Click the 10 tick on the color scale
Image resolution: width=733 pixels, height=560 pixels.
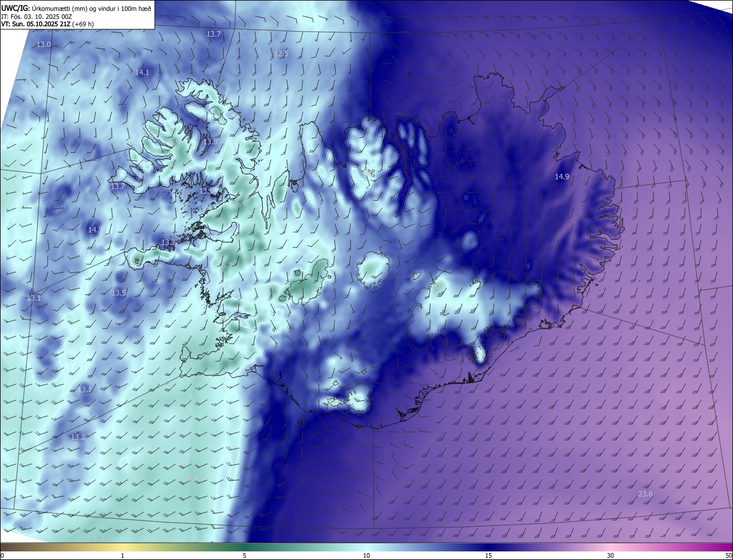[366, 556]
